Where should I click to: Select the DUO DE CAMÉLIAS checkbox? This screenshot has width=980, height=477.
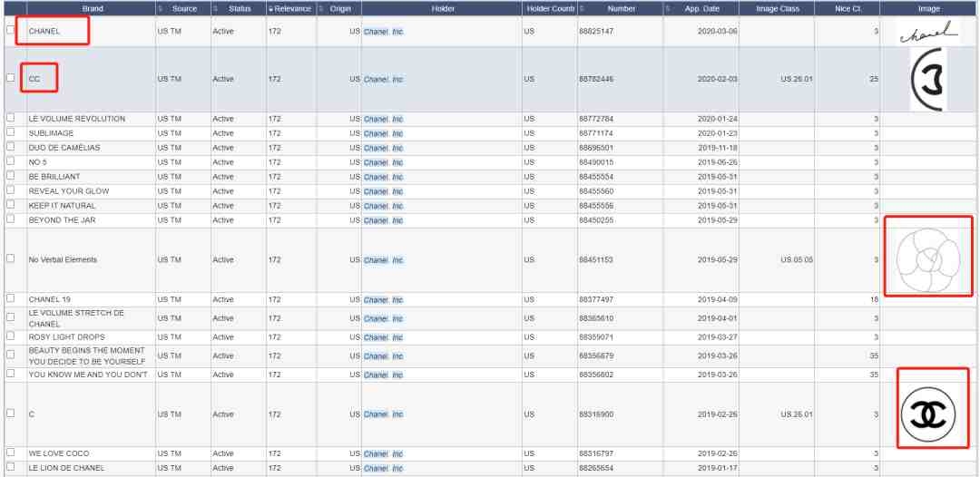(11, 147)
